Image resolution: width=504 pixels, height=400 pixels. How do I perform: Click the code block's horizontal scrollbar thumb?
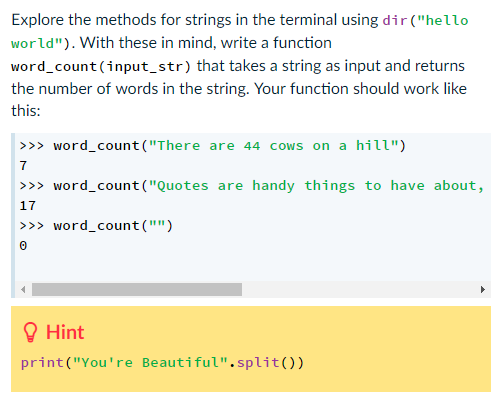pyautogui.click(x=137, y=289)
